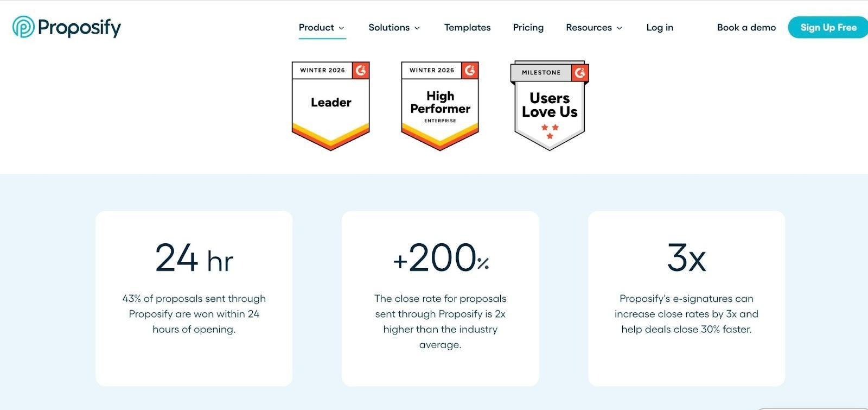Click the Winter 2026 Leader badge
Image resolution: width=868 pixels, height=410 pixels.
(x=330, y=105)
